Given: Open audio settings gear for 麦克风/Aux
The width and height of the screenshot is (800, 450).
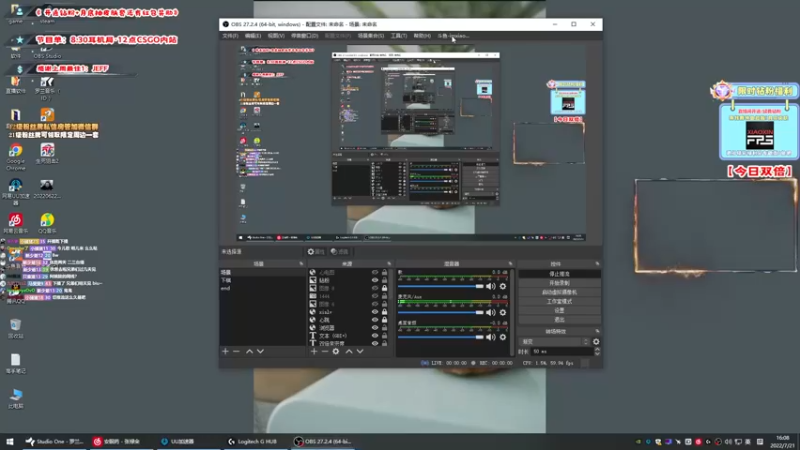Looking at the screenshot, I should tap(503, 312).
